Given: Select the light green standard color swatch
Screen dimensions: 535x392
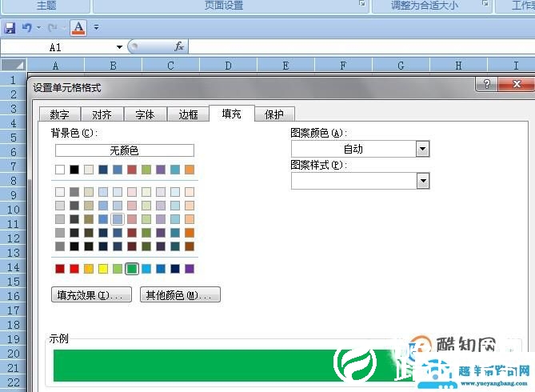Looking at the screenshot, I should point(118,269).
